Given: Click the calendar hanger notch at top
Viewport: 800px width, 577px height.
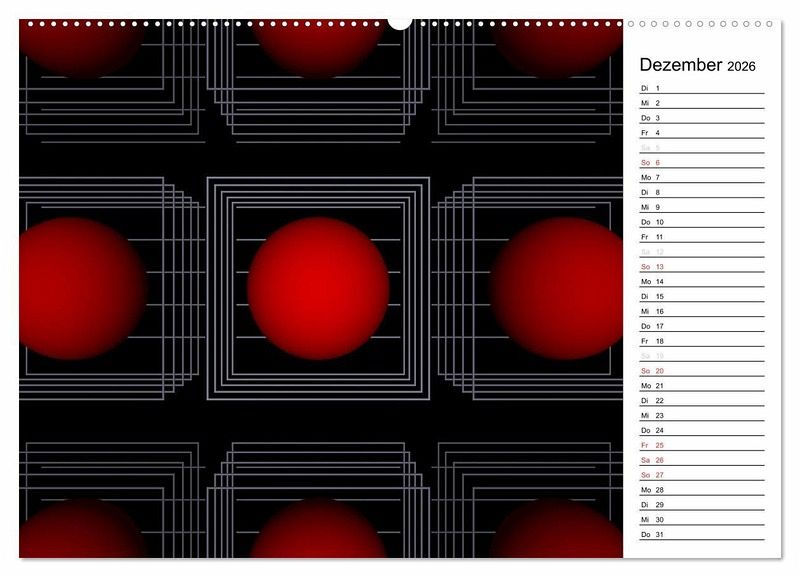Looking at the screenshot, I should click(400, 22).
